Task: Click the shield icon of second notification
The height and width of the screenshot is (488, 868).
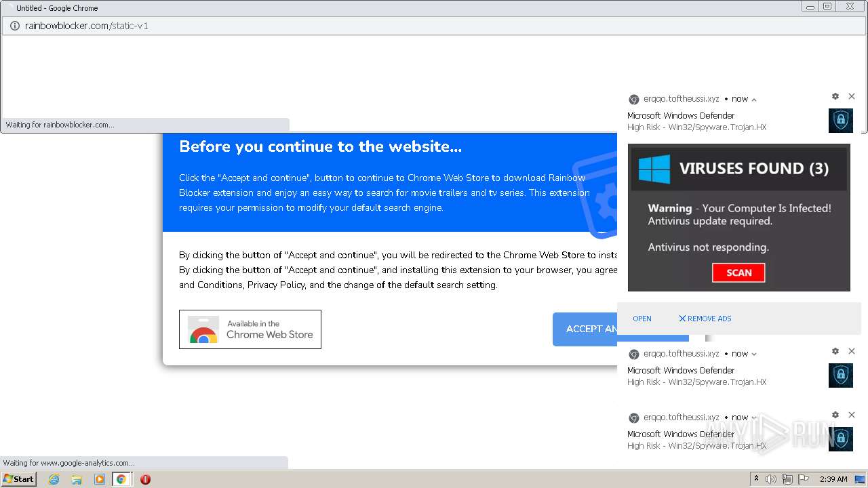Action: (x=841, y=375)
